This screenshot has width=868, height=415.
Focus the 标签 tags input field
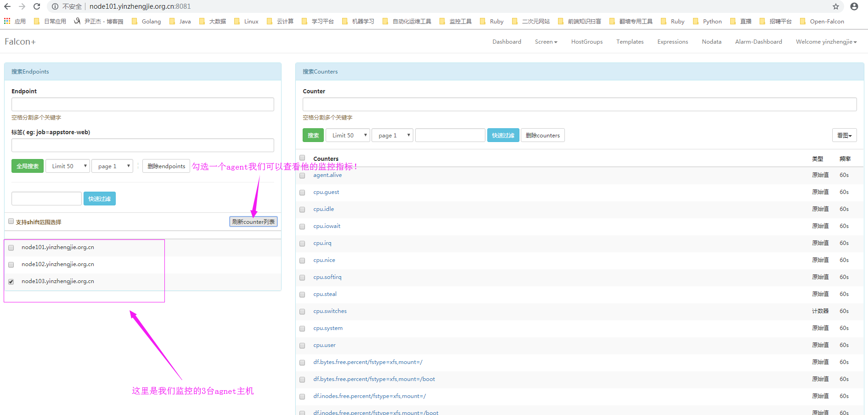(143, 145)
